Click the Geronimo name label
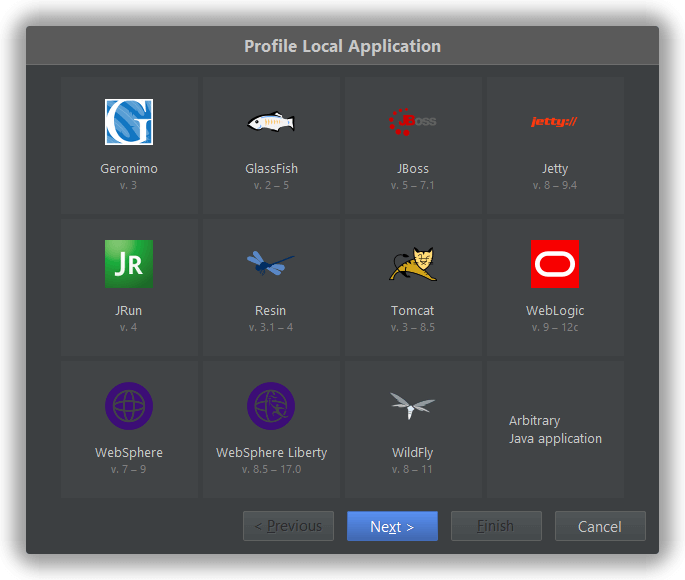Screen dimensions: 685x580 [x=129, y=169]
